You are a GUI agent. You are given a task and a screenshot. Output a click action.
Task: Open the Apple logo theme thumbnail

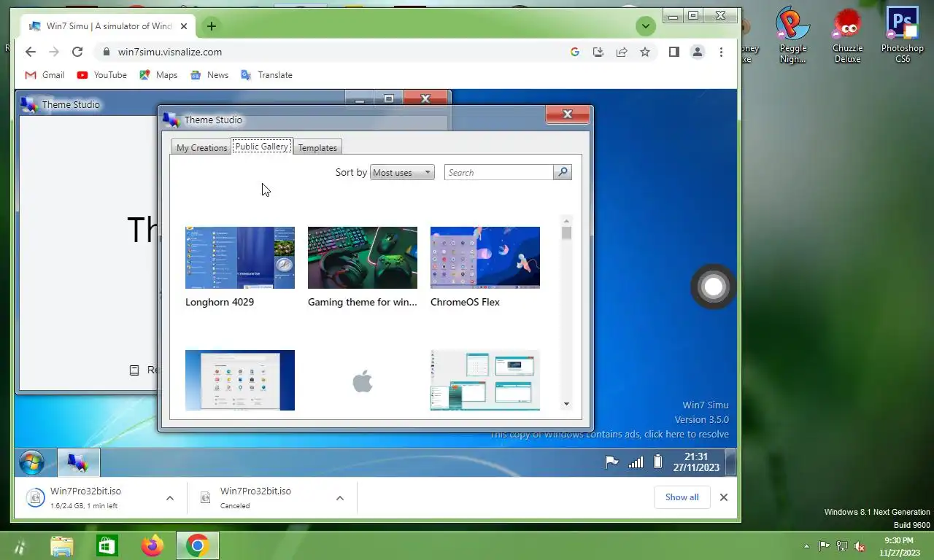click(363, 380)
